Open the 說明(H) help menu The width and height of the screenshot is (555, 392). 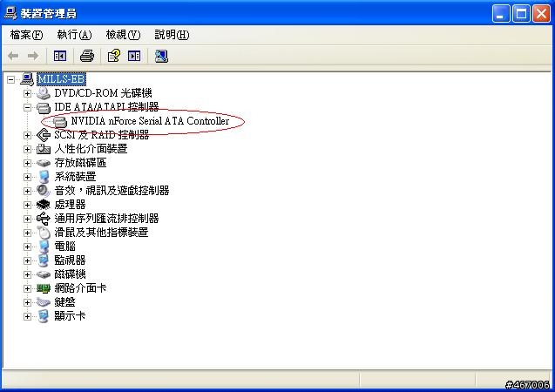[x=172, y=35]
